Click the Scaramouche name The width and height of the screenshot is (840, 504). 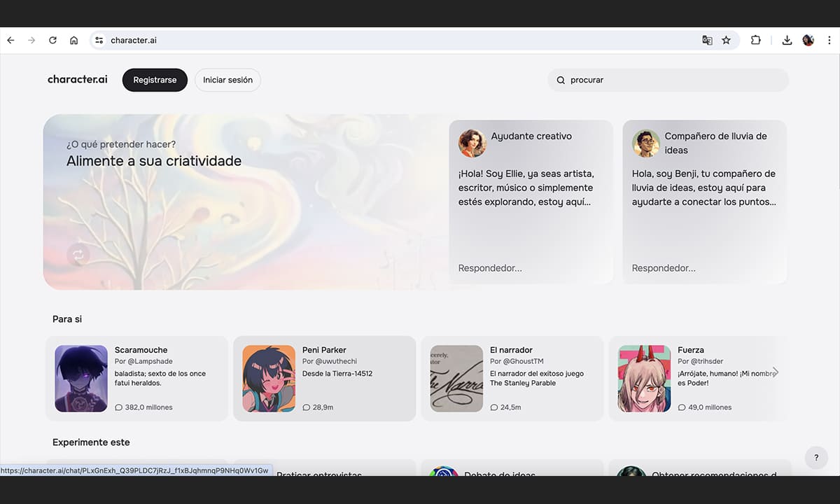click(141, 350)
